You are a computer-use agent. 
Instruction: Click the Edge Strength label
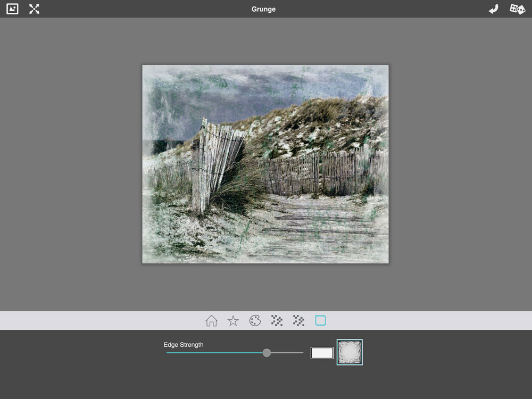[184, 345]
